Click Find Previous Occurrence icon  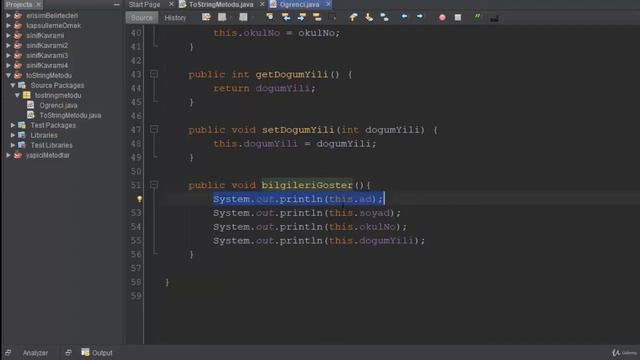point(286,17)
